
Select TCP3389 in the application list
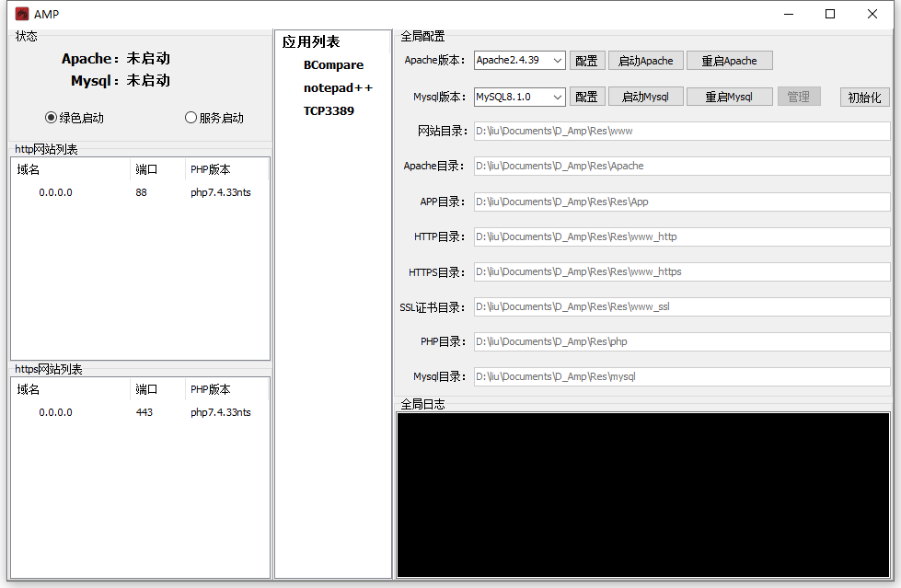pyautogui.click(x=329, y=111)
